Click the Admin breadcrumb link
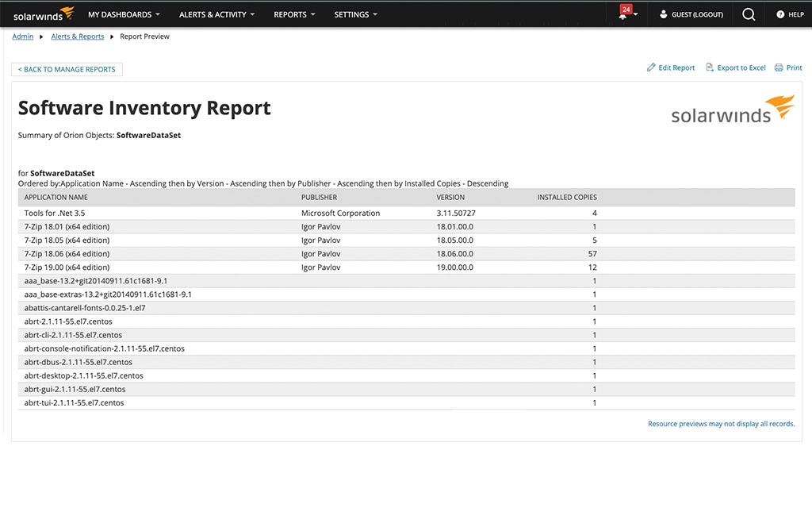The image size is (812, 508). (x=22, y=36)
